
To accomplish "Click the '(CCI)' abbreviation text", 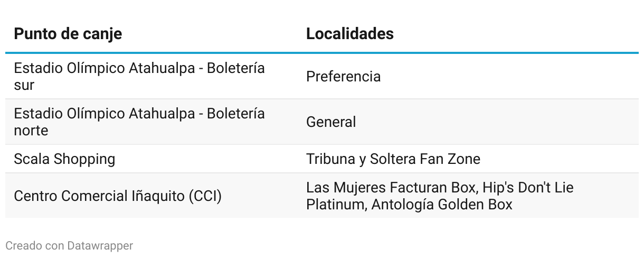I will [x=205, y=196].
